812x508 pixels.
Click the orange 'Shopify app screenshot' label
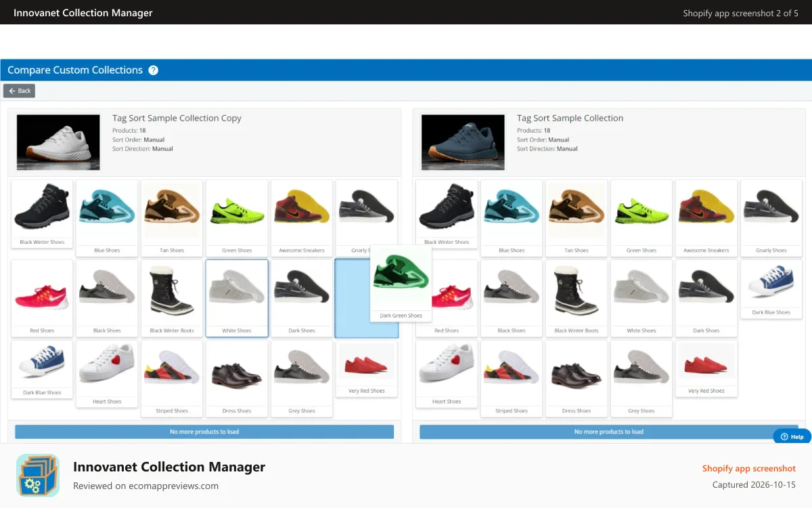tap(749, 468)
